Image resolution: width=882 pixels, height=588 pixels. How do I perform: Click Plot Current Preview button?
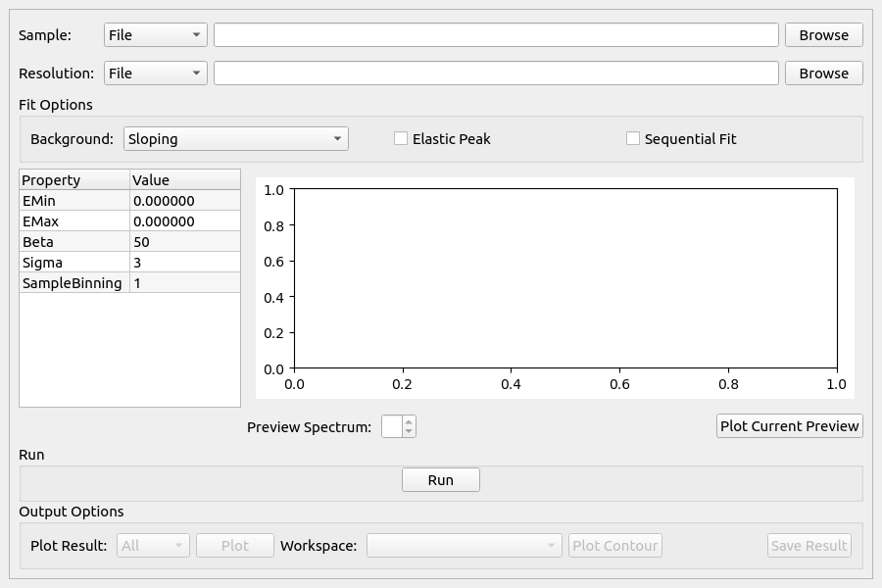coord(790,426)
